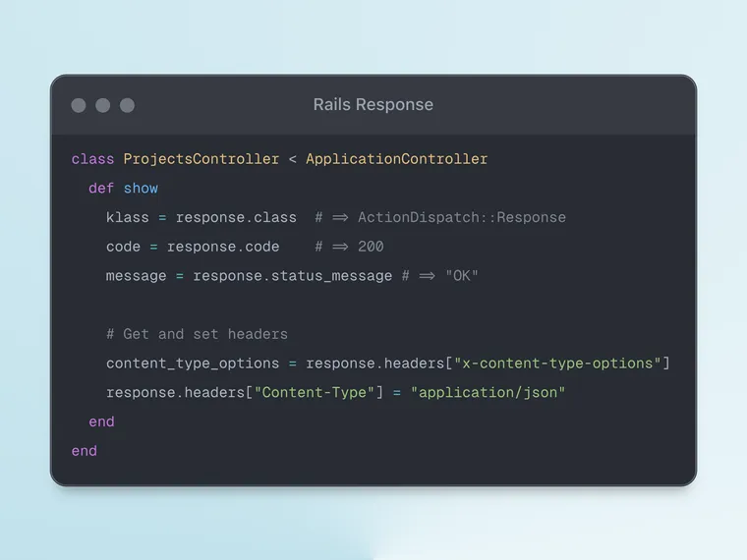
Task: Click the "Content-Type" string key
Action: tap(314, 393)
